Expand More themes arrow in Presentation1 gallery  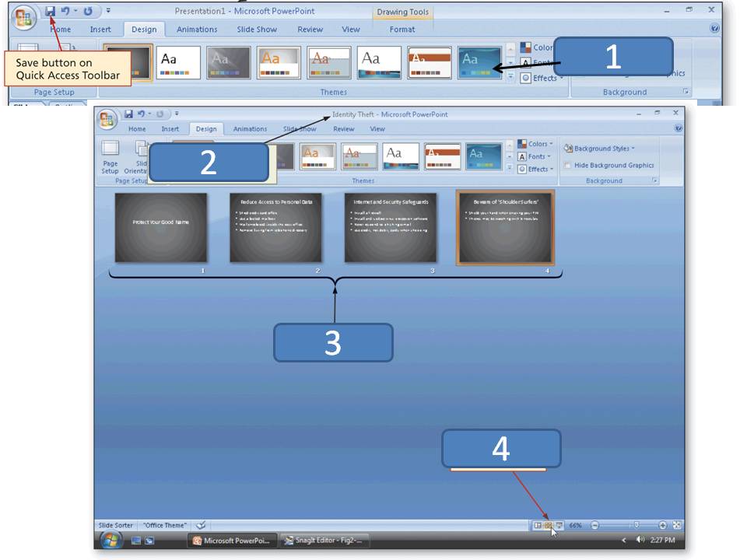point(510,75)
